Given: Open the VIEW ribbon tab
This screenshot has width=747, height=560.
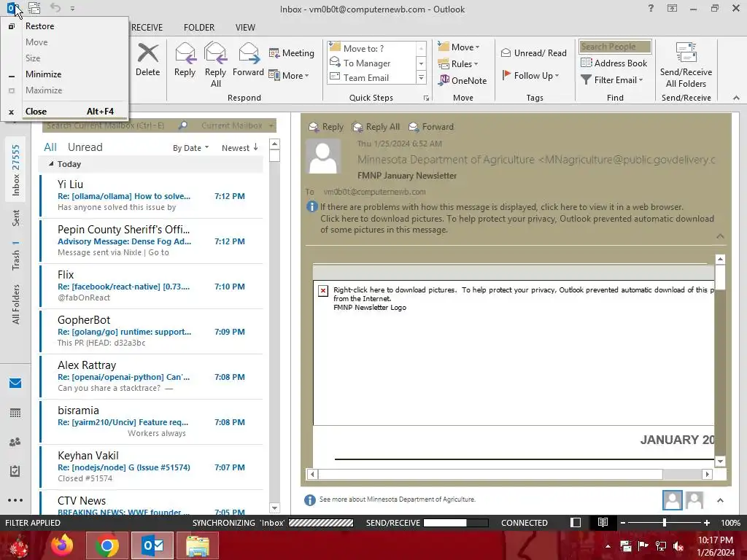Looking at the screenshot, I should point(245,28).
